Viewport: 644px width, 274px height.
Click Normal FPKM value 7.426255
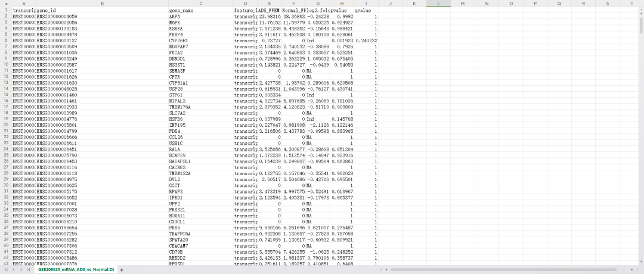pos(293,251)
